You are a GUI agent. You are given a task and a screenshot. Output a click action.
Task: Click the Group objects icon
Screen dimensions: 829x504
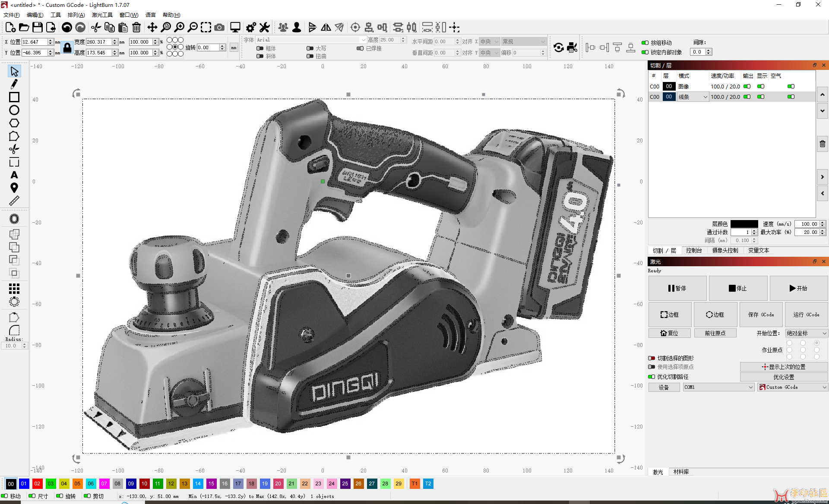(283, 28)
